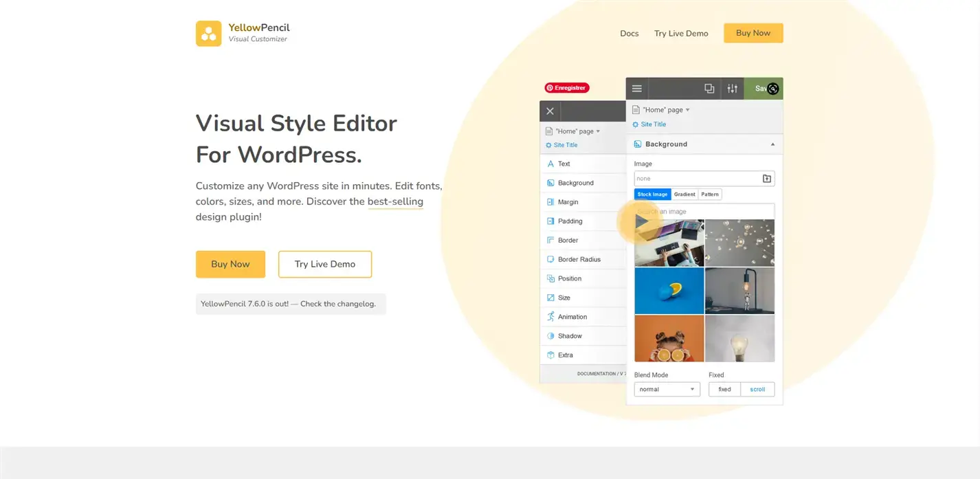Click the Shadow property icon
This screenshot has width=980, height=479.
tap(550, 336)
